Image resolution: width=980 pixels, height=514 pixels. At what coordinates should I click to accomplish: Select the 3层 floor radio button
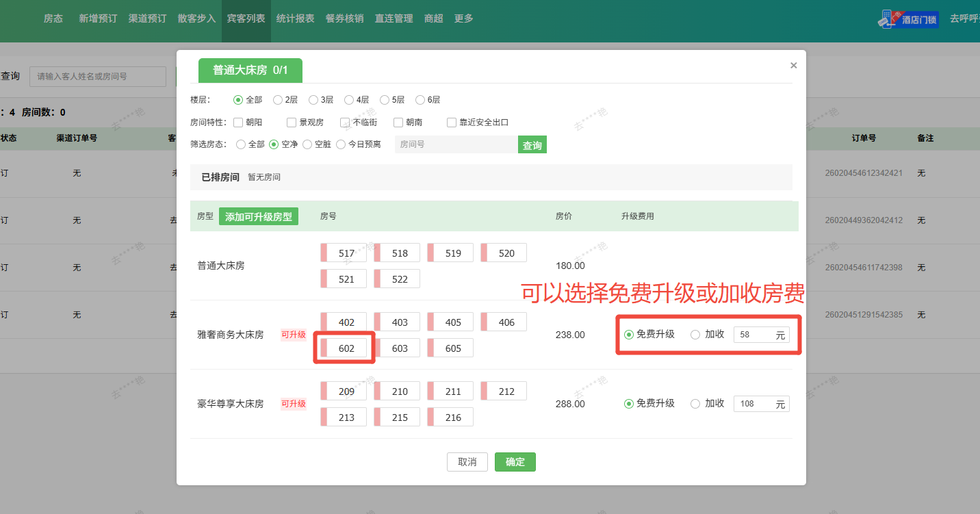[x=313, y=100]
